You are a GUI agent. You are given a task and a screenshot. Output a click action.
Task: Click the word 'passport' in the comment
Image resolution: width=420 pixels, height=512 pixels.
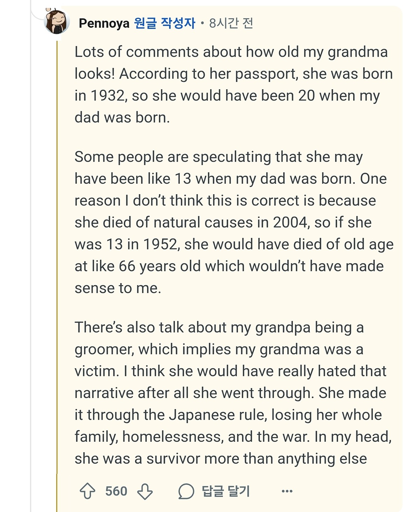point(266,74)
